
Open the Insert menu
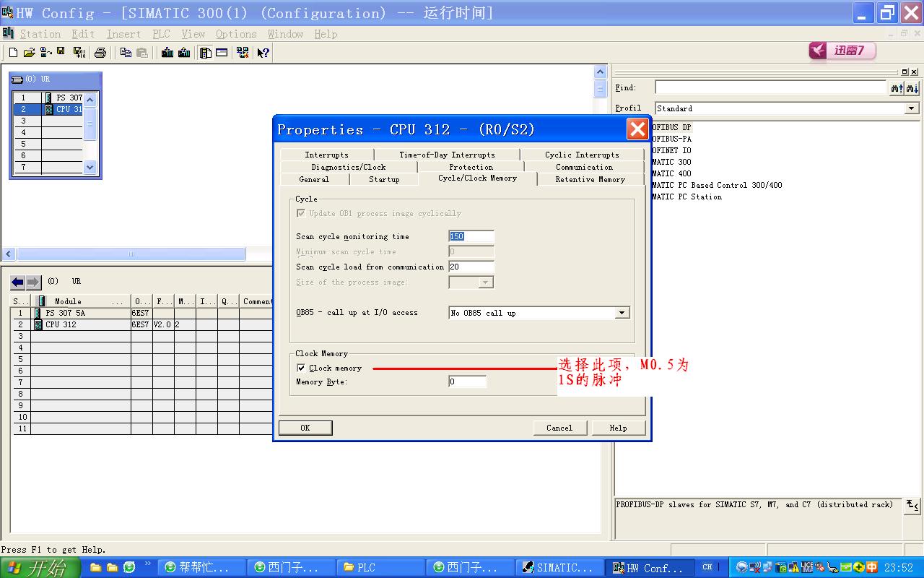point(123,34)
